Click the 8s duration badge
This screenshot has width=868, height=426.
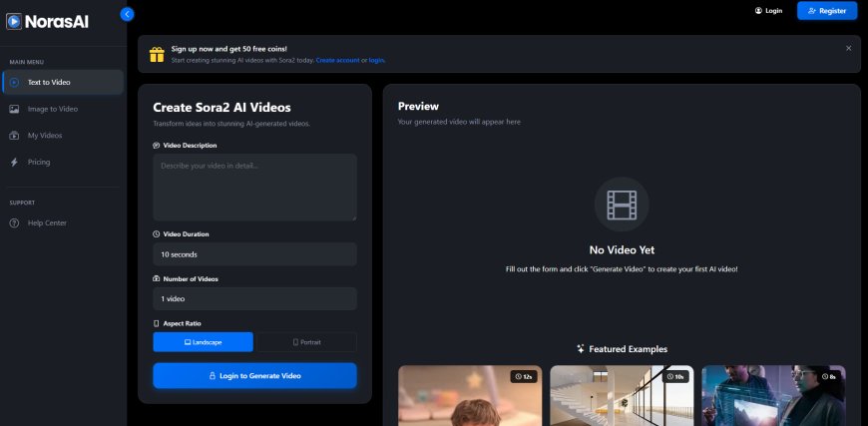(829, 377)
